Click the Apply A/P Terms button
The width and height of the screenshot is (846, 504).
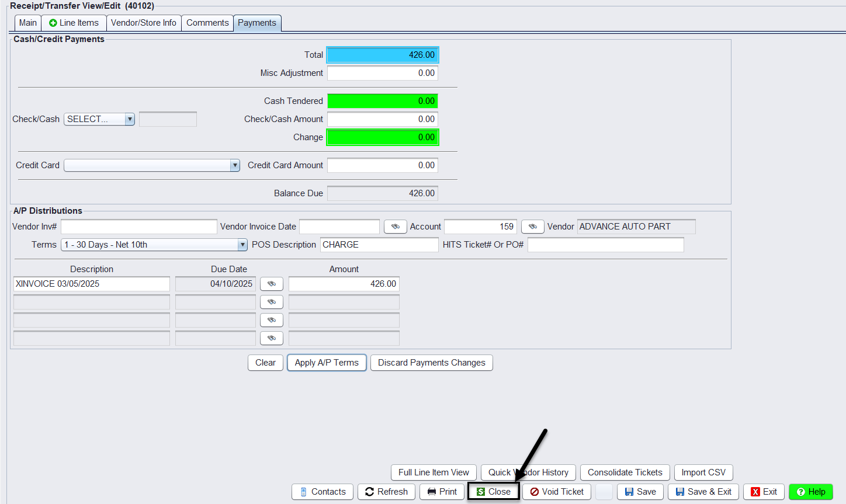click(327, 363)
